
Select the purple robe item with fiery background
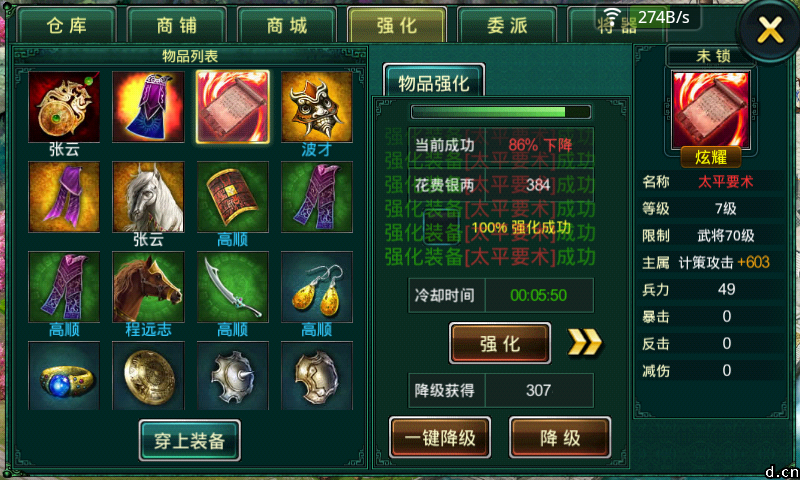(x=148, y=107)
